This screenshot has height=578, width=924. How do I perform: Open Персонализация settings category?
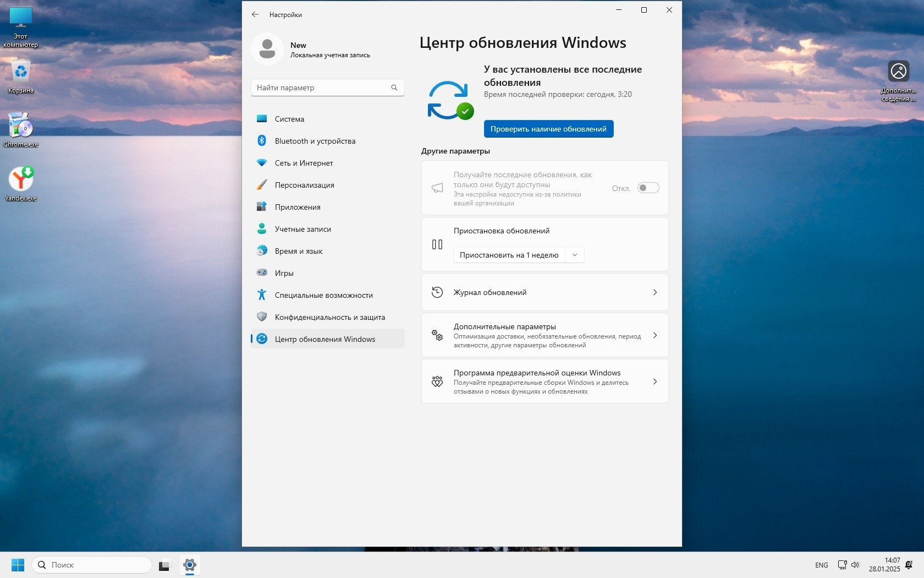tap(304, 185)
